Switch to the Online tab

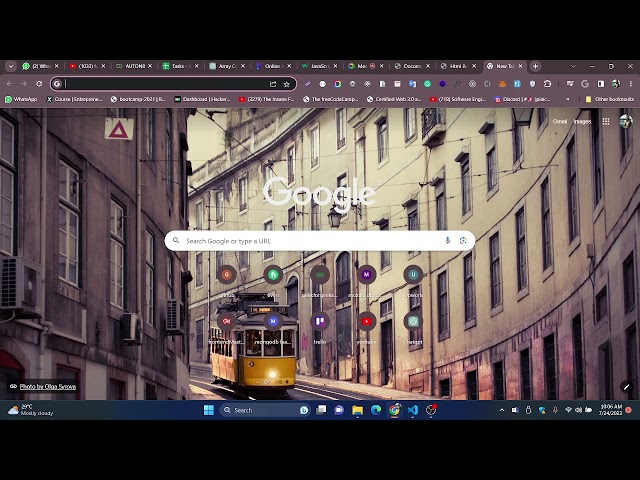tap(273, 66)
